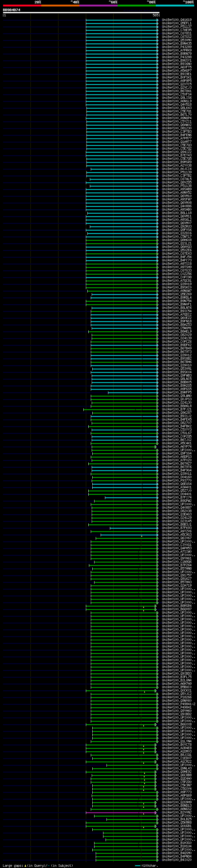Open hit UniRef100_Q41619
This screenshot has height=868, width=197.
click(176, 20)
